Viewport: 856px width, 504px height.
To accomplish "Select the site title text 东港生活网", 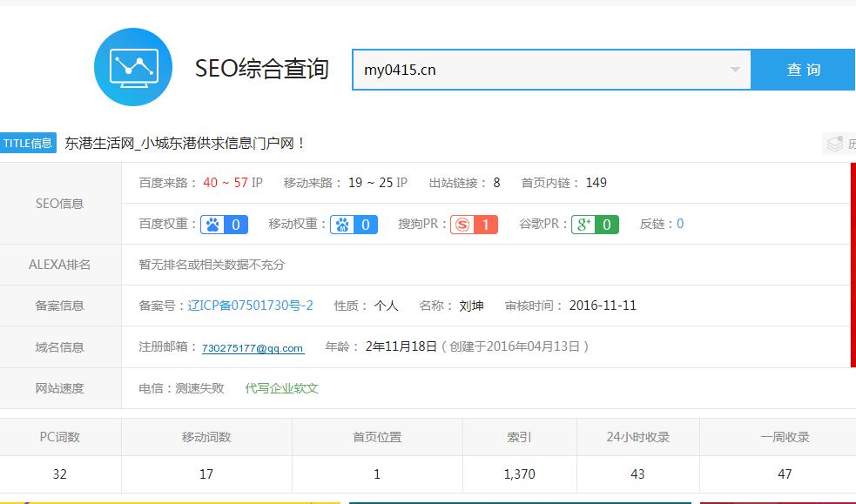I will pyautogui.click(x=100, y=144).
